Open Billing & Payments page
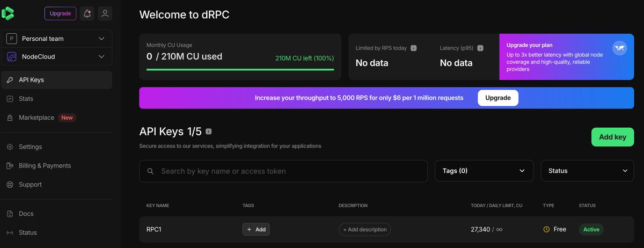The image size is (644, 248). pyautogui.click(x=56, y=166)
